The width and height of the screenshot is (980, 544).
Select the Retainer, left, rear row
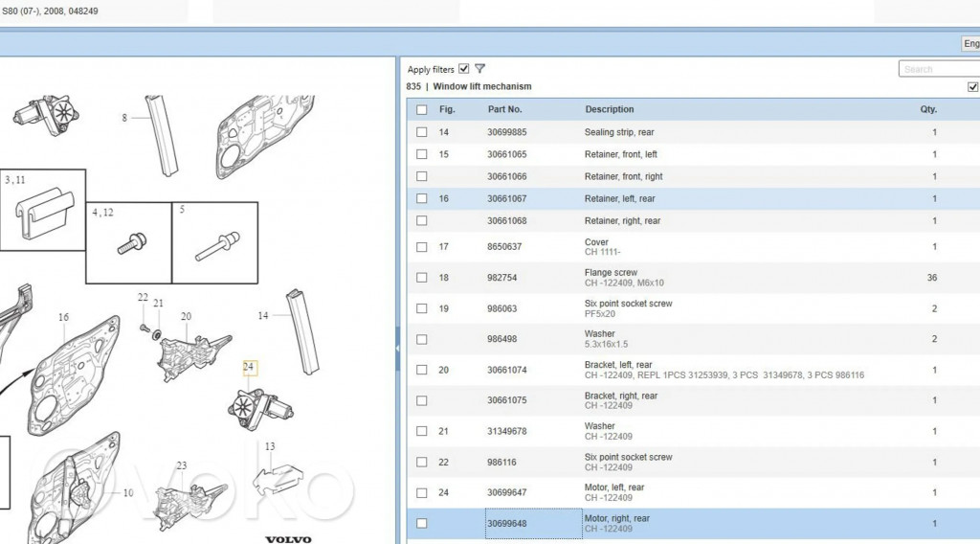click(x=619, y=199)
